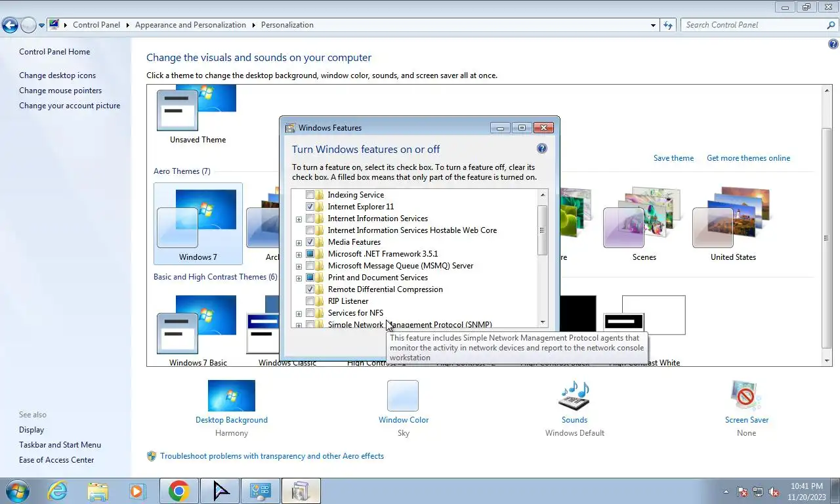The height and width of the screenshot is (504, 840).
Task: Check Internet Information Services checkbox
Action: coord(310,219)
